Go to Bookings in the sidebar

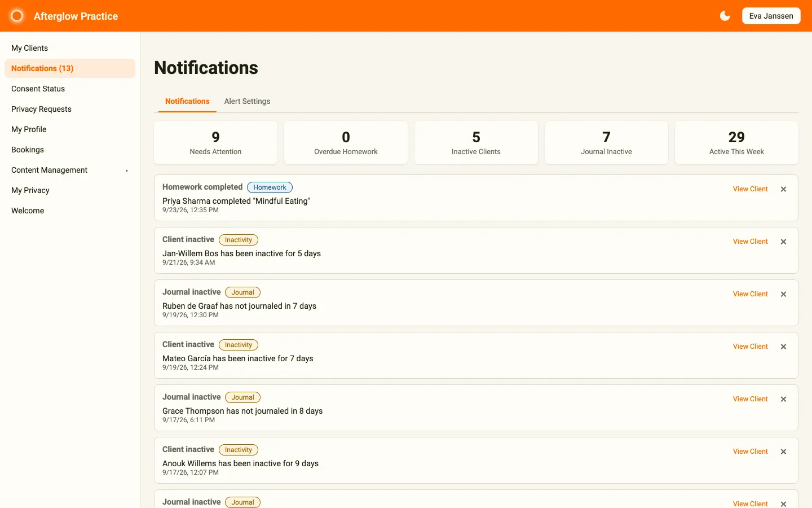point(70,150)
